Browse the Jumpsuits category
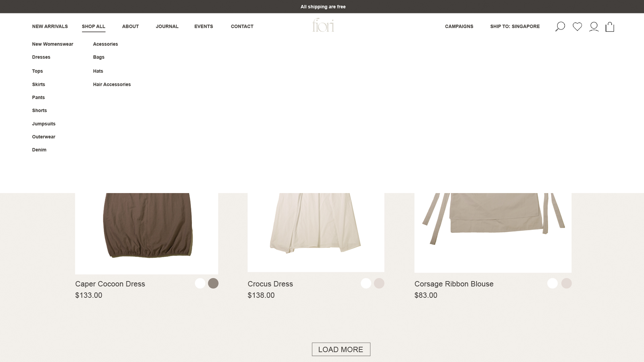Viewport: 644px width, 362px height. 44,124
